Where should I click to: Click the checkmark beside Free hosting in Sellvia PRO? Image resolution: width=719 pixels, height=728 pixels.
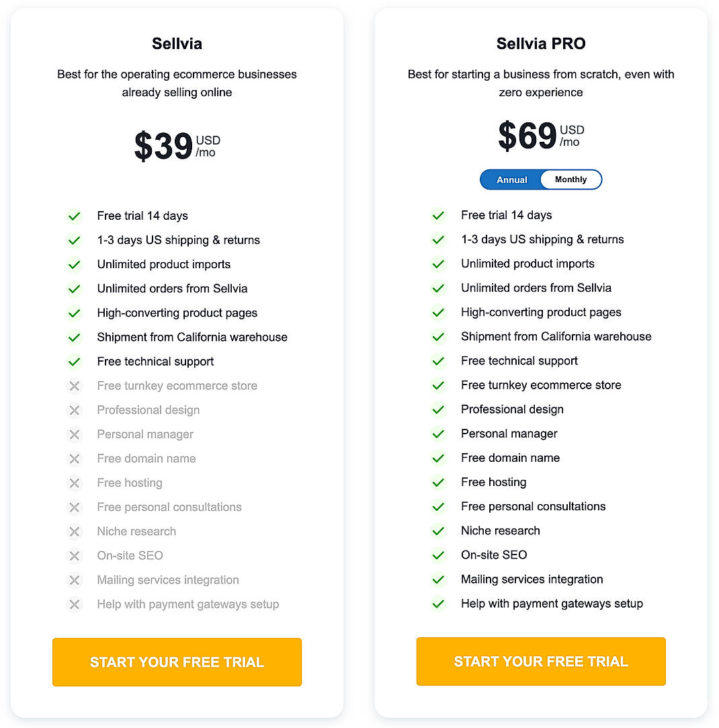click(439, 482)
